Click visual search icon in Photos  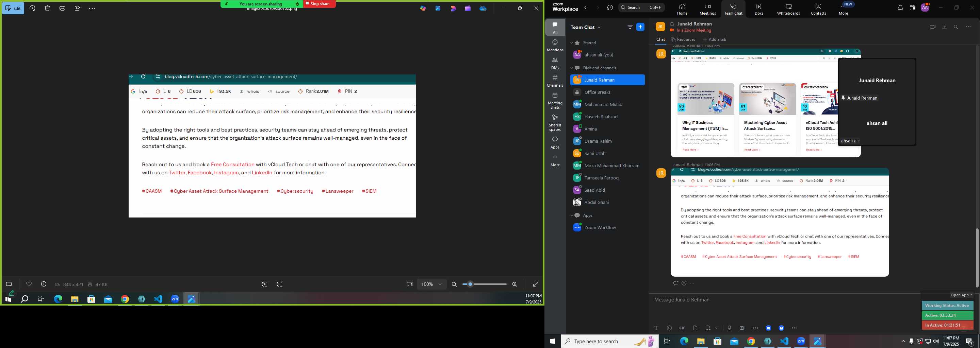(x=265, y=284)
